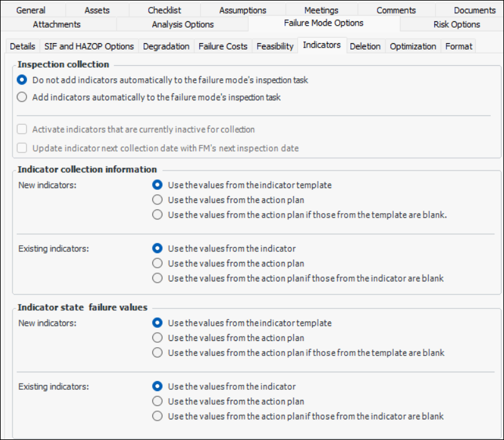Open the Format sub-tab
The width and height of the screenshot is (504, 440).
tap(459, 46)
